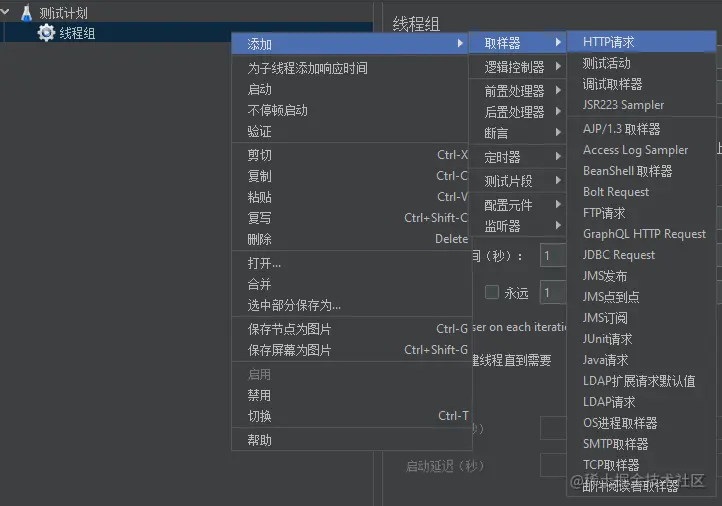Select the 启动 menu entry
Image resolution: width=722 pixels, height=506 pixels.
(x=352, y=89)
